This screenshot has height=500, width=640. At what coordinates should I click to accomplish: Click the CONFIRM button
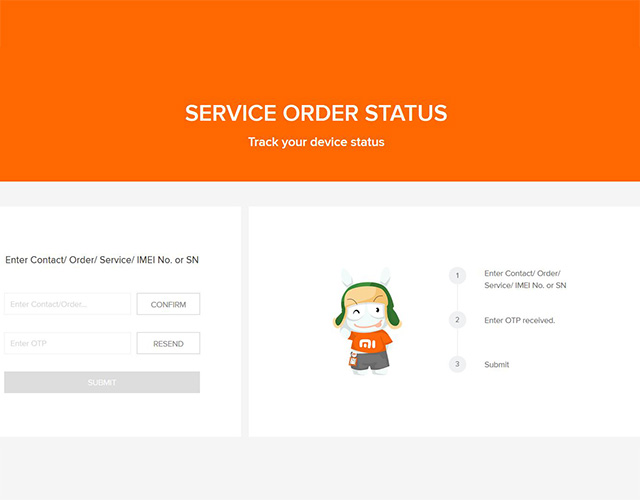tap(168, 304)
